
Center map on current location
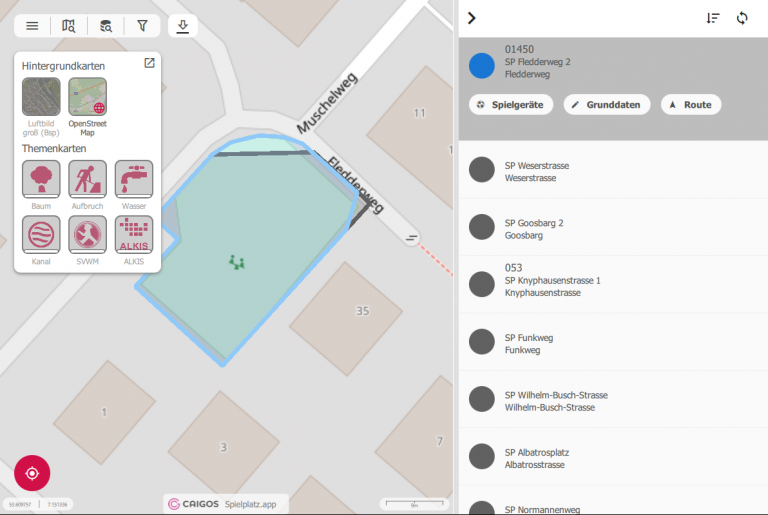pos(32,473)
